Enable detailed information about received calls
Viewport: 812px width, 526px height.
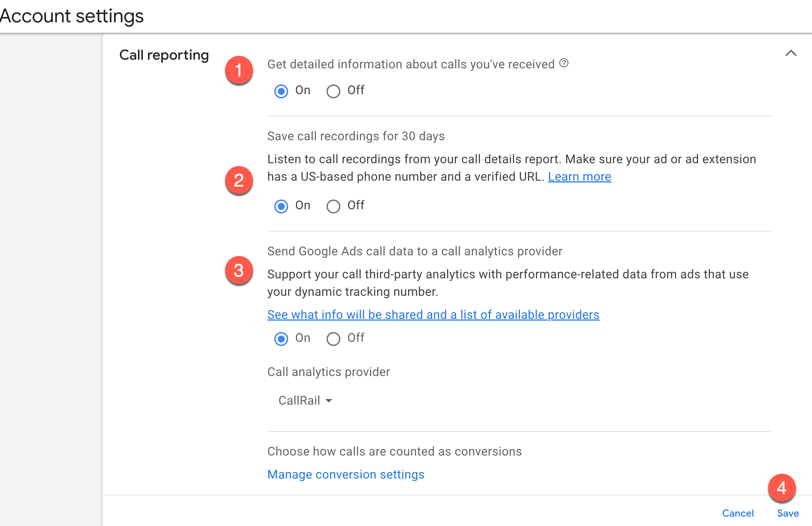(281, 91)
